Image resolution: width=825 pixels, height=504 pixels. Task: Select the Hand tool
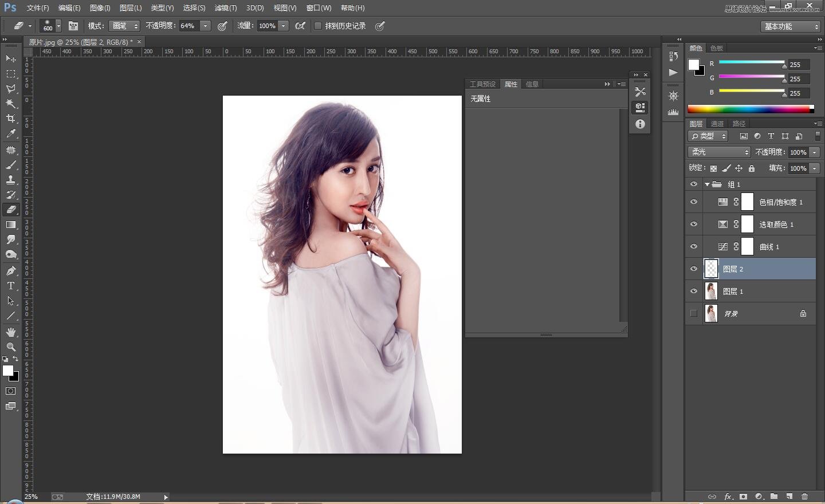click(x=11, y=332)
